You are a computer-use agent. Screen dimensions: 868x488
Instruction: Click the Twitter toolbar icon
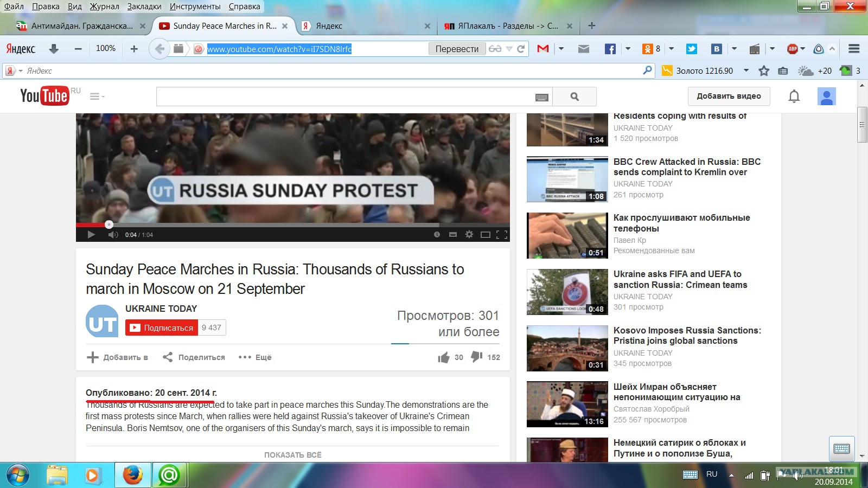692,49
